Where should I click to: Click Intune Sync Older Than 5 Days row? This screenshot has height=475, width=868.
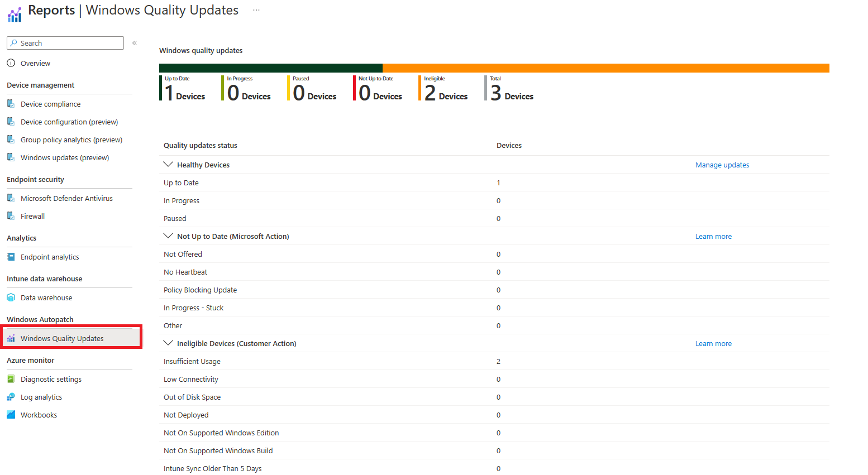pyautogui.click(x=494, y=468)
